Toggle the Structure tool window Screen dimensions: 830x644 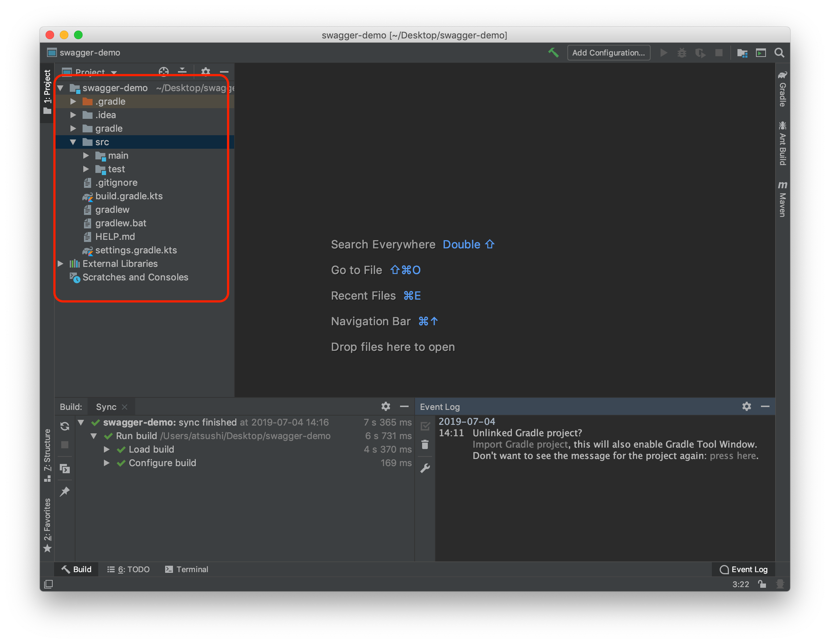pyautogui.click(x=47, y=455)
